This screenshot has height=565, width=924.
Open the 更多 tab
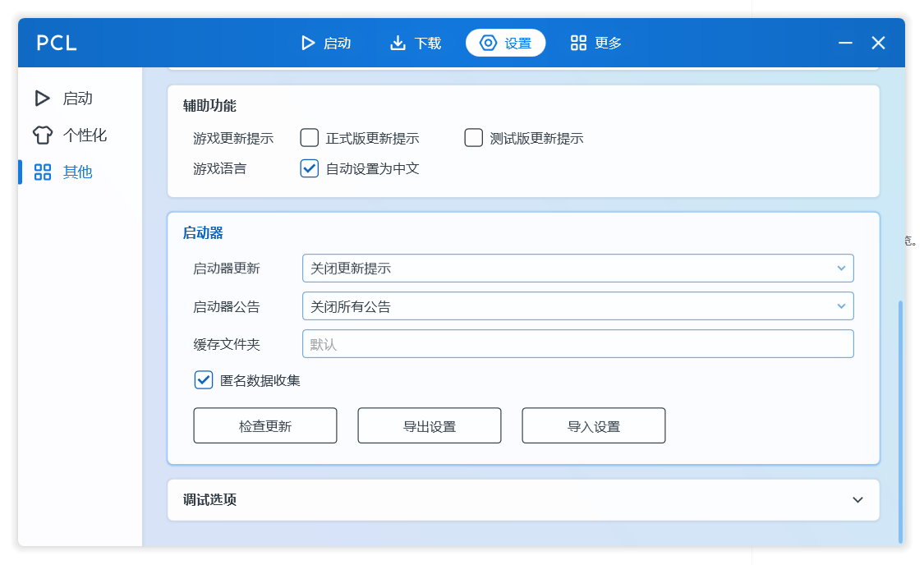(595, 43)
